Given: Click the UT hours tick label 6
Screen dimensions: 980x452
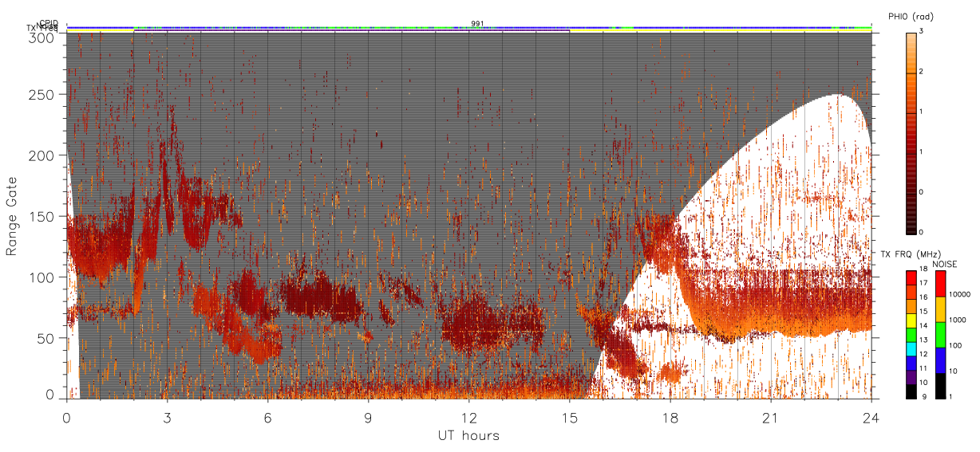Looking at the screenshot, I should pyautogui.click(x=268, y=417).
